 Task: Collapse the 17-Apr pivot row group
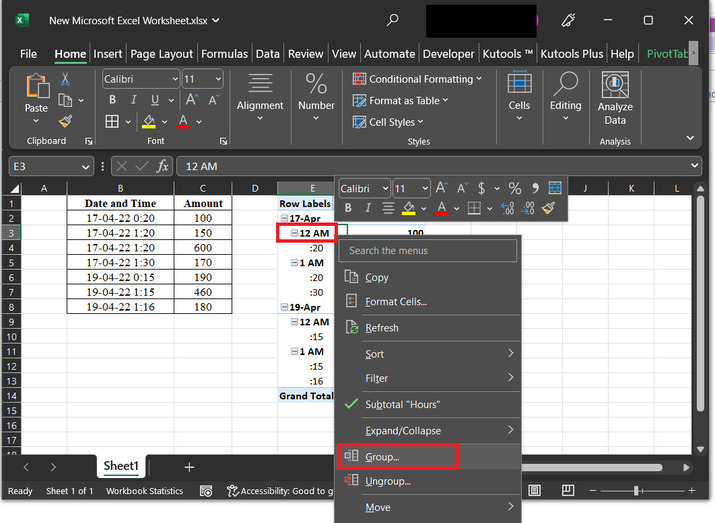tap(285, 218)
